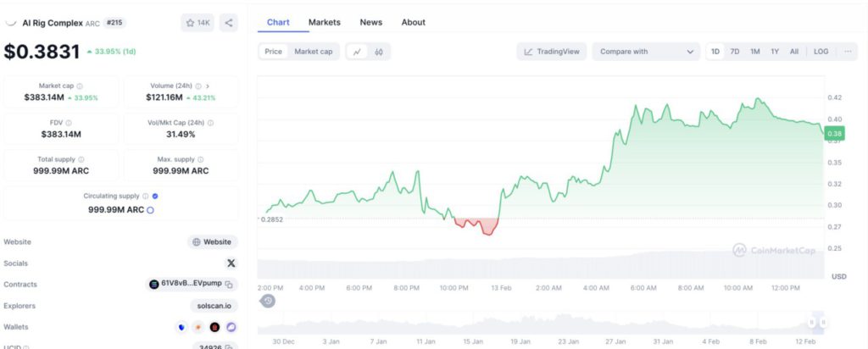Open the share icon button
The width and height of the screenshot is (868, 349).
coord(229,23)
